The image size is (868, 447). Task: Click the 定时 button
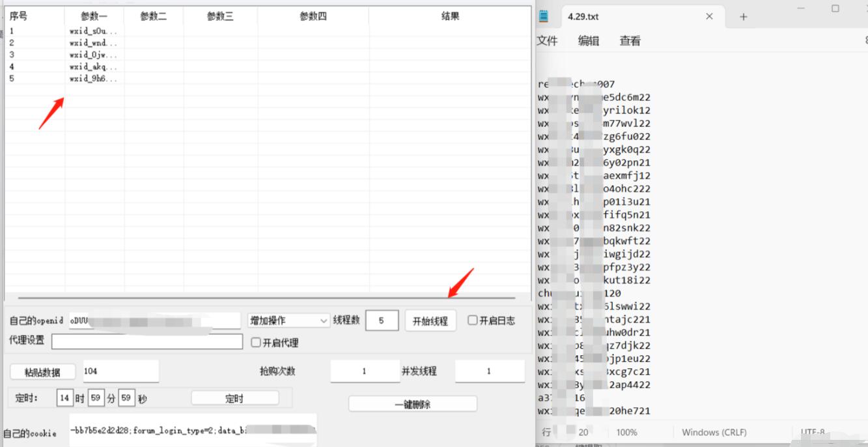[x=234, y=398]
